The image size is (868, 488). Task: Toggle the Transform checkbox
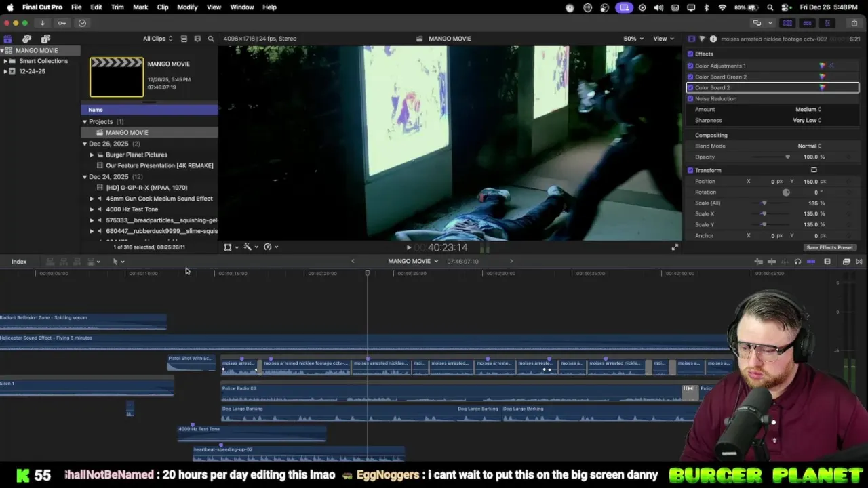[690, 170]
